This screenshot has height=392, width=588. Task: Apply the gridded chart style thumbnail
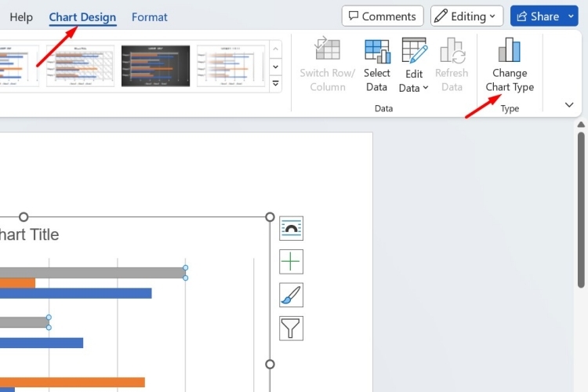[80, 66]
